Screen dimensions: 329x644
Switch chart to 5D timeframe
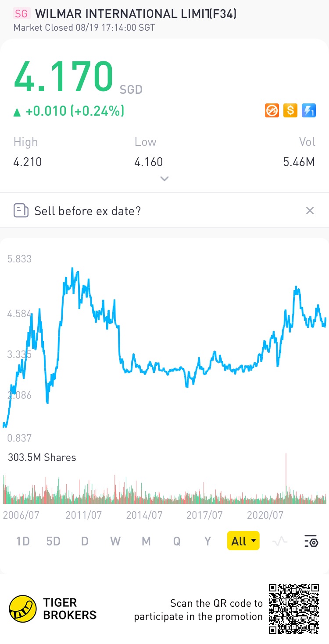coord(53,541)
